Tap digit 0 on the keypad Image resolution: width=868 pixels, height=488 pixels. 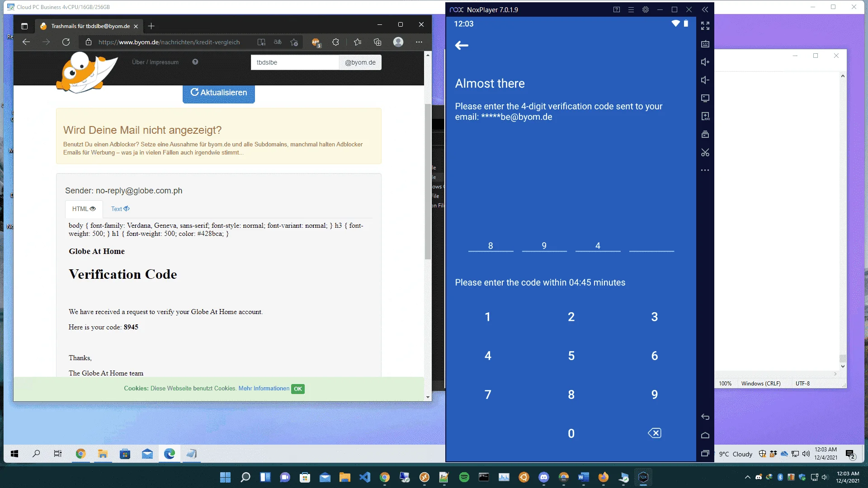click(x=571, y=434)
